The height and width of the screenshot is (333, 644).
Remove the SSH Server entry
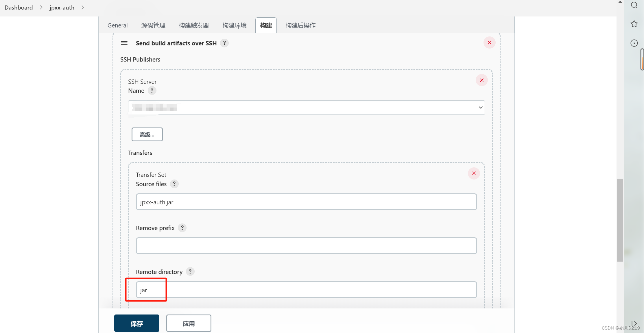[x=481, y=80]
